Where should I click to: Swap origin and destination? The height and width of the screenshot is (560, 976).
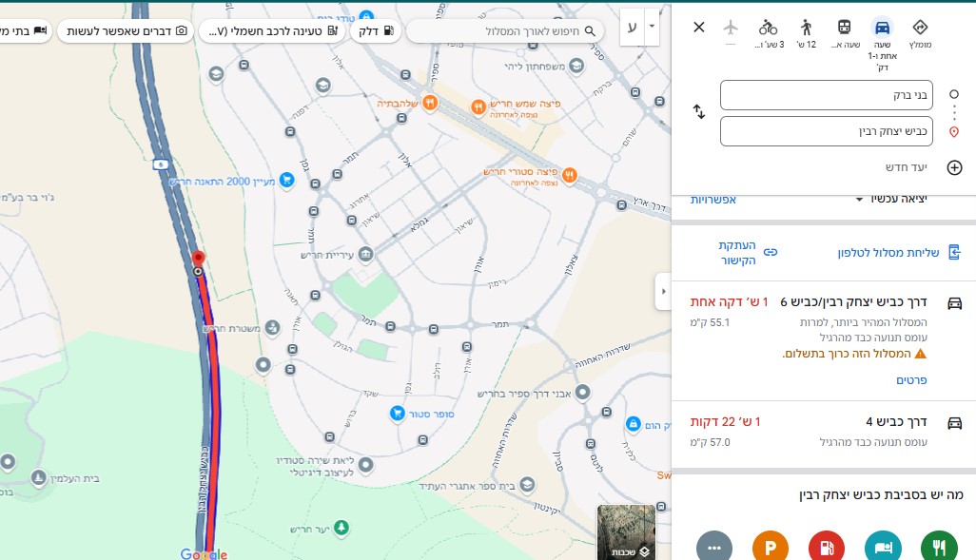[699, 112]
